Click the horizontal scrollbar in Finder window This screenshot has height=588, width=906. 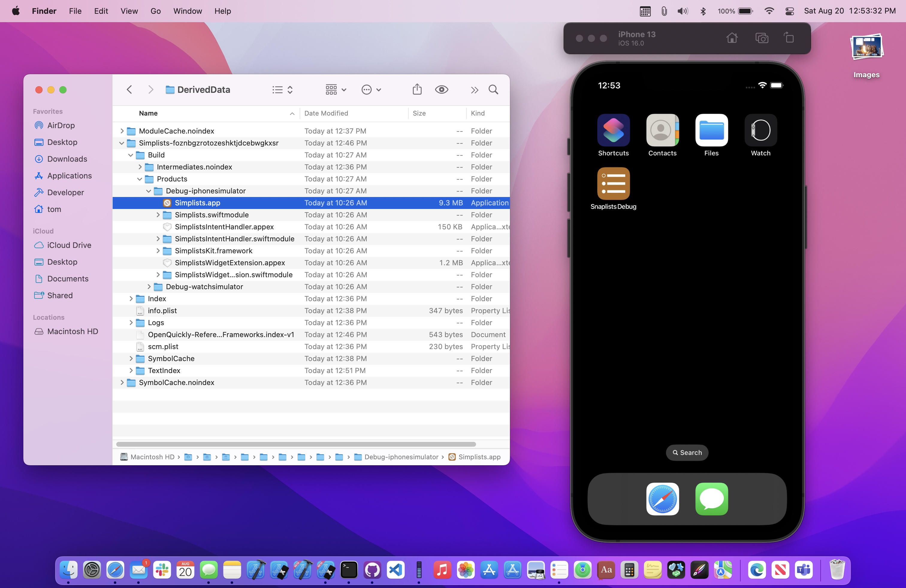[296, 444]
